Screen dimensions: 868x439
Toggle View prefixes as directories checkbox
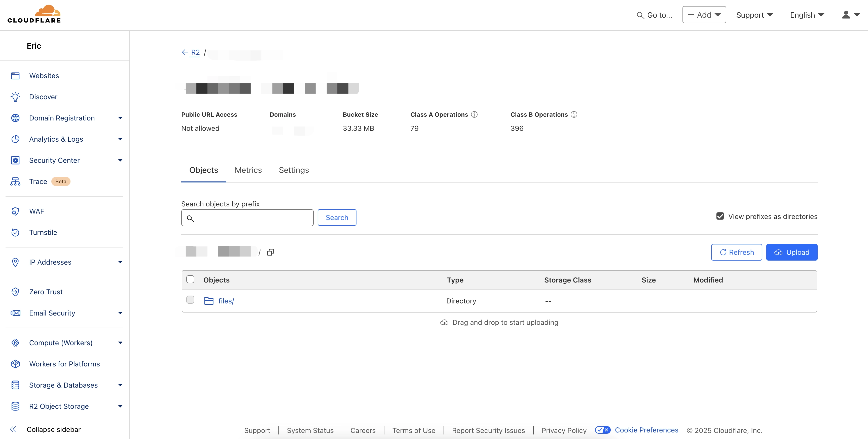click(x=720, y=216)
